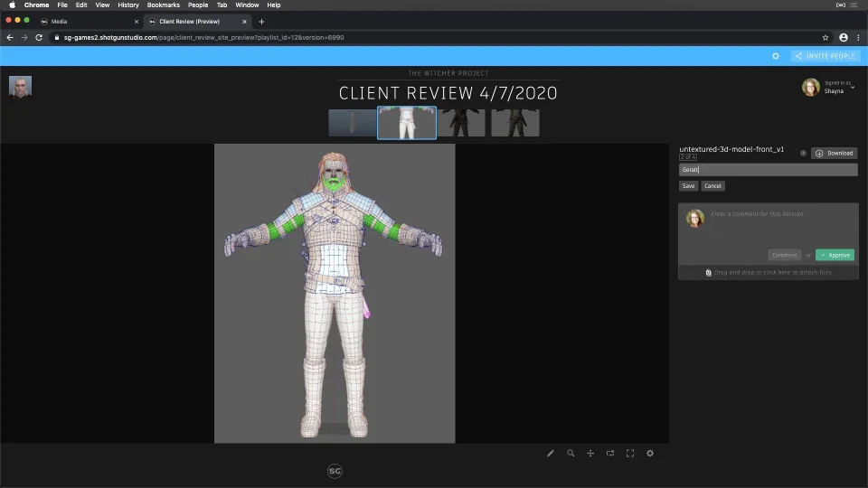This screenshot has width=868, height=488.
Task: Select the pencil annotation tool
Action: tap(551, 453)
